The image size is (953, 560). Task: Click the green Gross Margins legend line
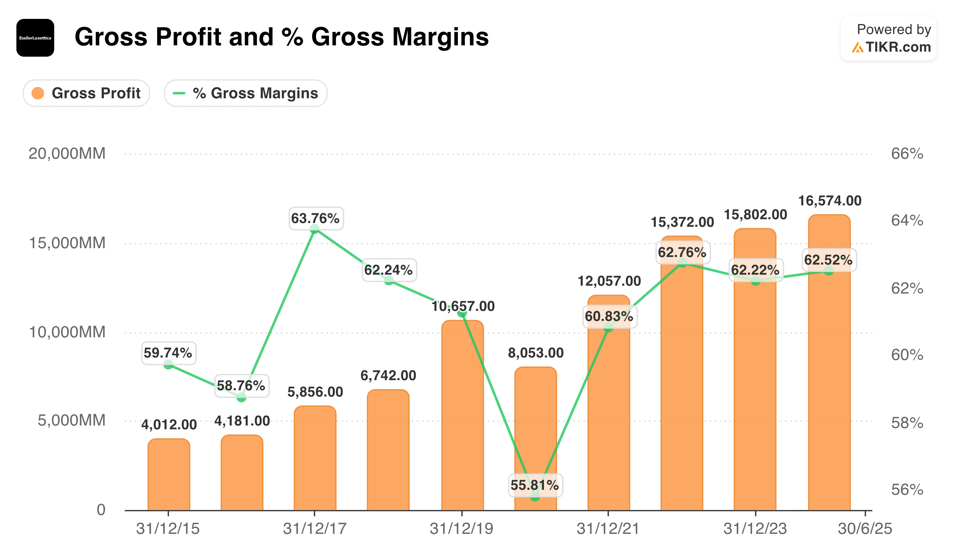pos(179,93)
